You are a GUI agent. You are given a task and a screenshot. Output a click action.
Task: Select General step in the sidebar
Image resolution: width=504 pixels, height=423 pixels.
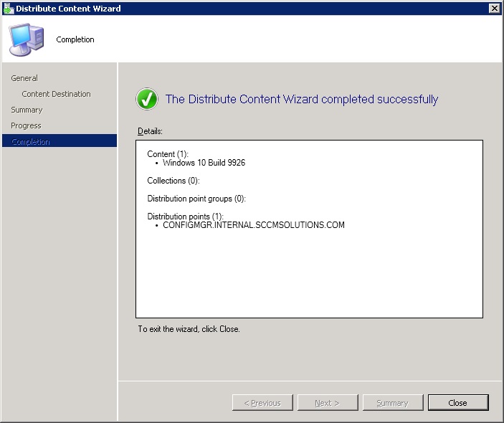coord(24,78)
